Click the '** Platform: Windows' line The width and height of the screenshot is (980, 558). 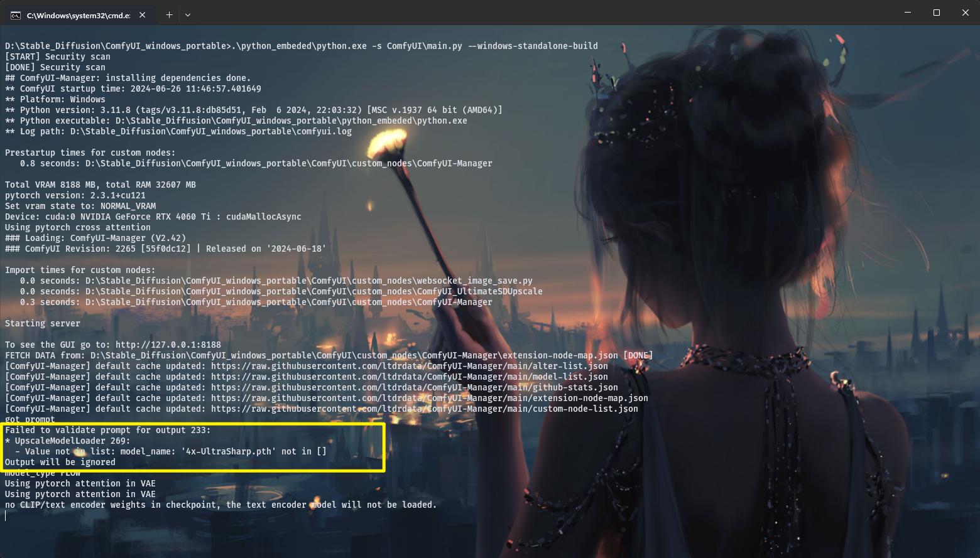pos(55,99)
